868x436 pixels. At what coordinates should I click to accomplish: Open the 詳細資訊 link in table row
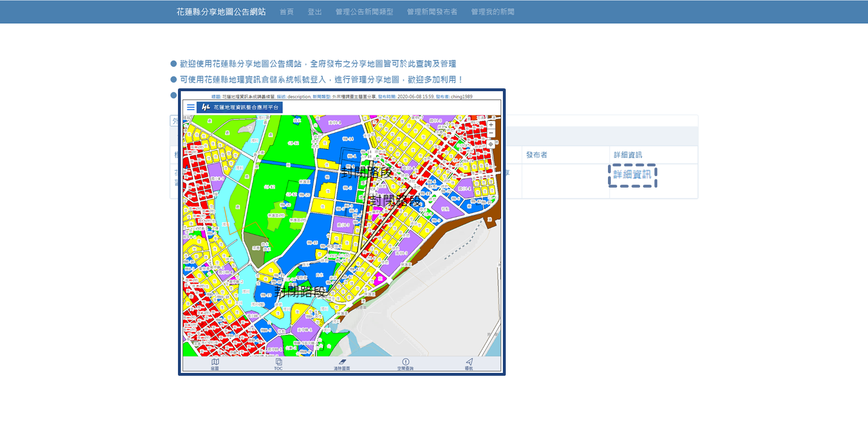click(632, 175)
